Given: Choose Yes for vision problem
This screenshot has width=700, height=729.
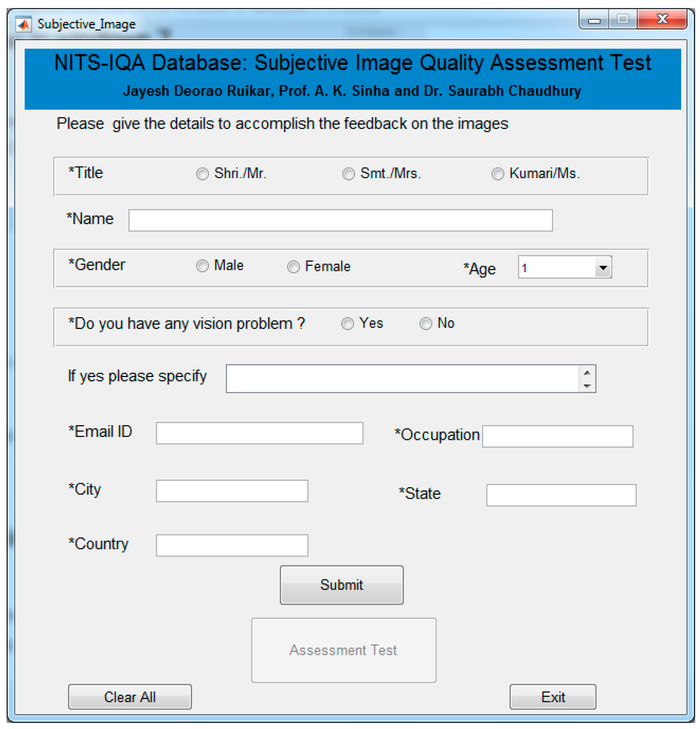Looking at the screenshot, I should click(348, 324).
